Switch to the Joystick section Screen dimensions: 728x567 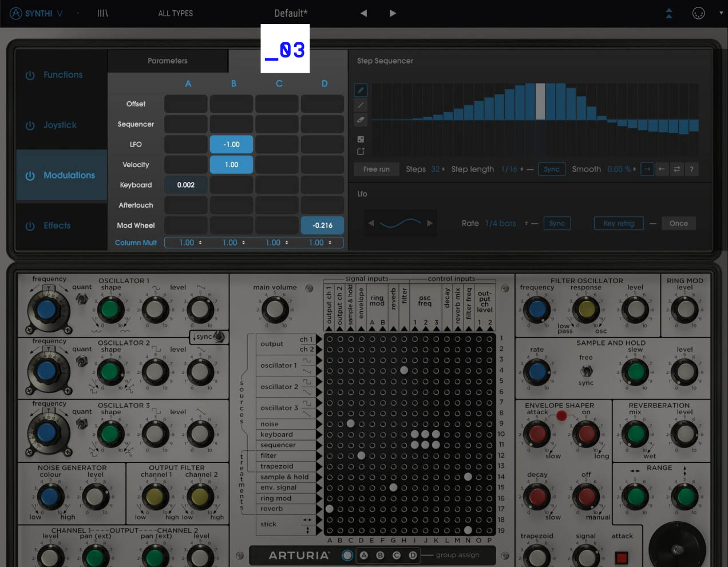click(x=60, y=125)
